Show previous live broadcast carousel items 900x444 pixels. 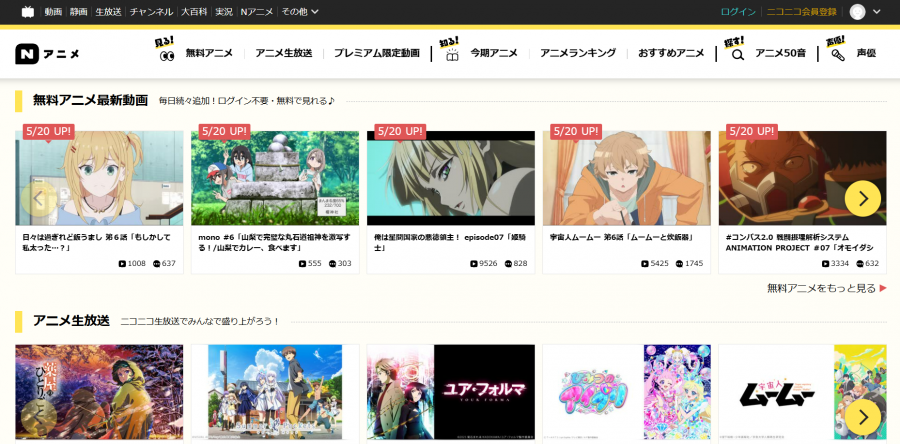coord(38,417)
